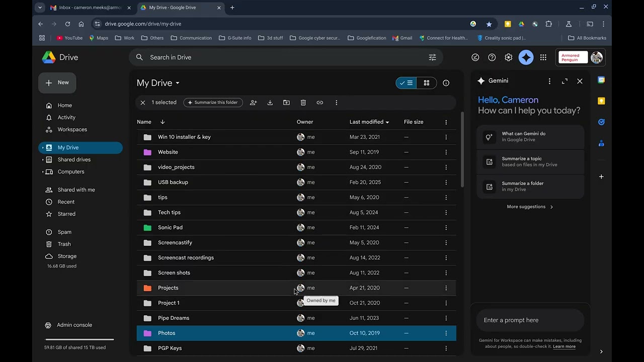Screen dimensions: 644x362
Task: Focus the Search in Drive field
Action: [x=286, y=57]
